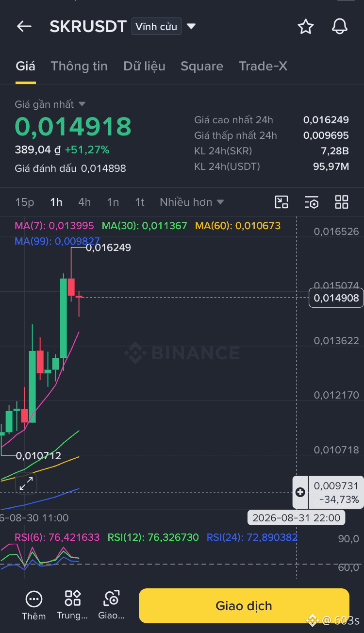Image resolution: width=364 pixels, height=633 pixels.
Task: Click the SKRUSDT pair title
Action: [x=88, y=26]
